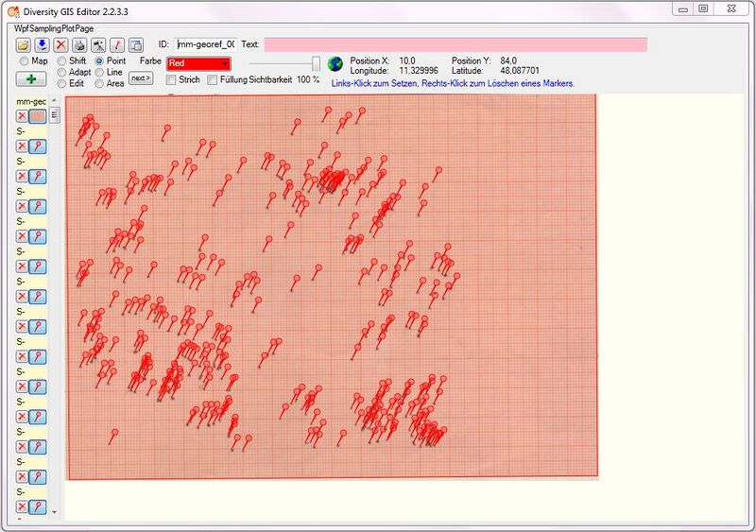Click the blue download arrow icon

(42, 44)
